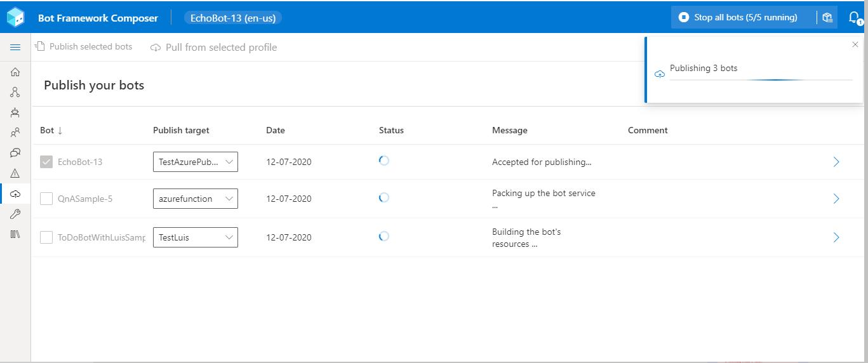868x363 pixels.
Task: Click Comment column header
Action: [648, 130]
